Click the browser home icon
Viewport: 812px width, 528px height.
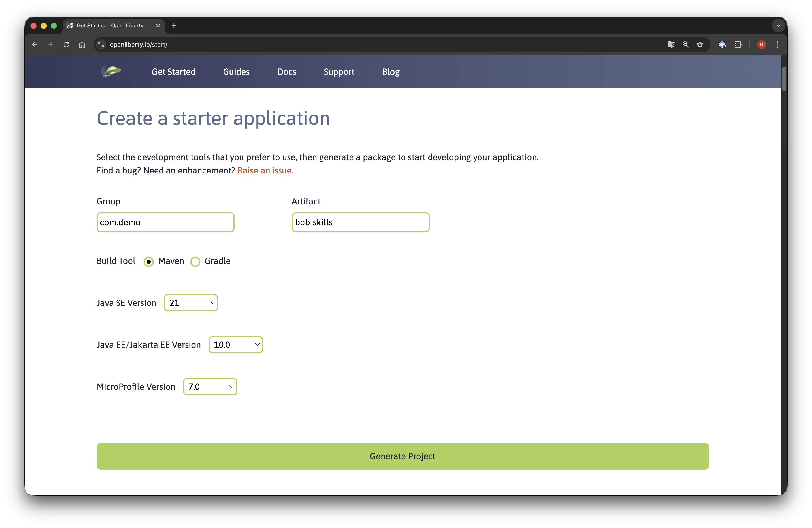(x=82, y=45)
